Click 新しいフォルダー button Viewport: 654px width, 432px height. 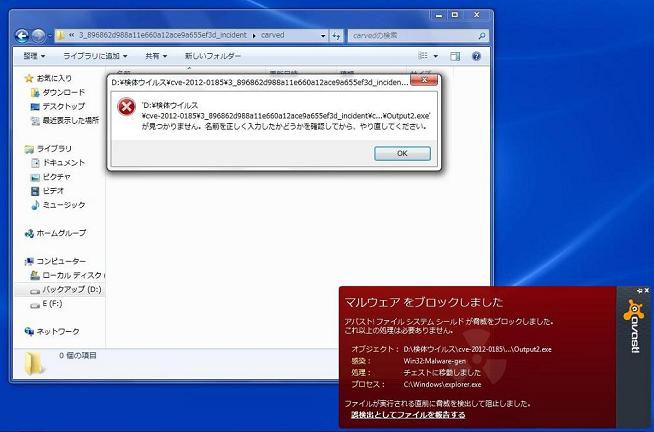click(x=213, y=56)
